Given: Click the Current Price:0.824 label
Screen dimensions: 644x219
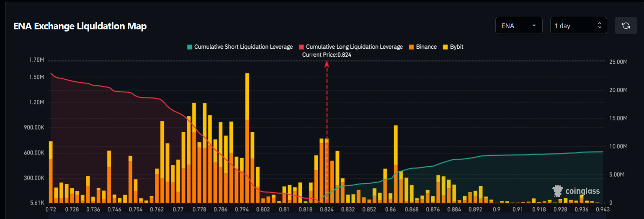Looking at the screenshot, I should click(327, 55).
